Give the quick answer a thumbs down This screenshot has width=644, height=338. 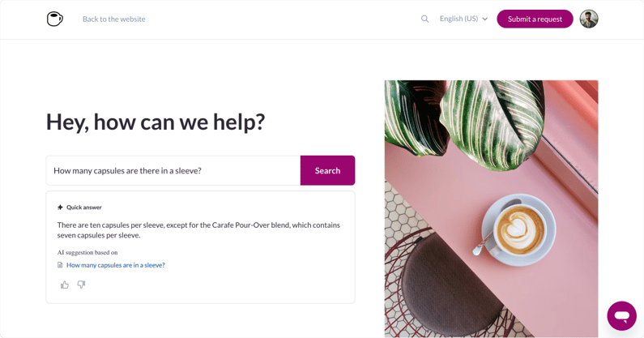tap(81, 285)
